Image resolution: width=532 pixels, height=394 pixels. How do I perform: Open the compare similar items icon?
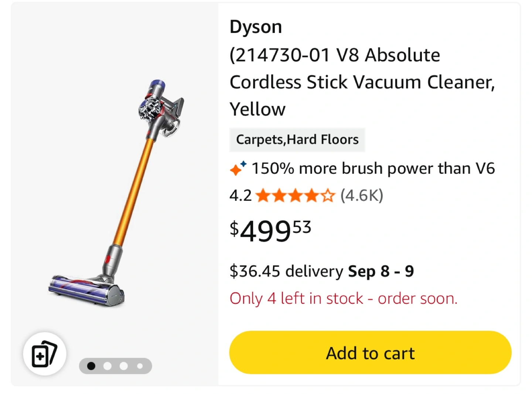click(x=45, y=354)
